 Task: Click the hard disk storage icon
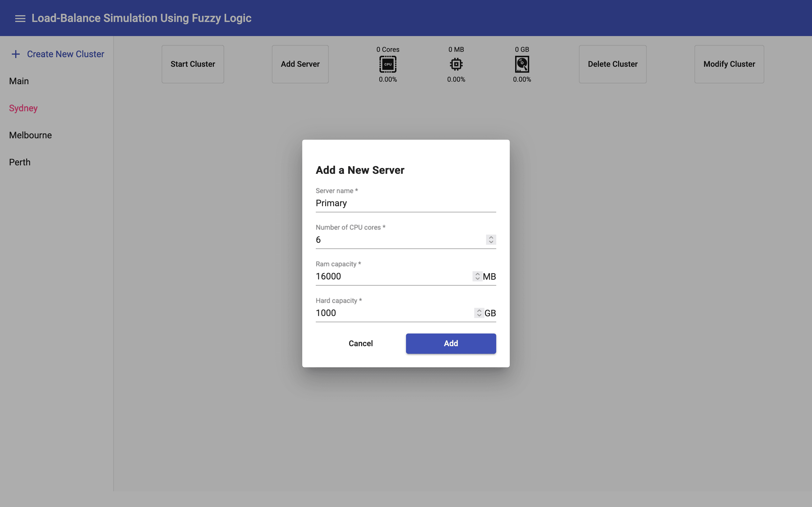[x=522, y=64]
